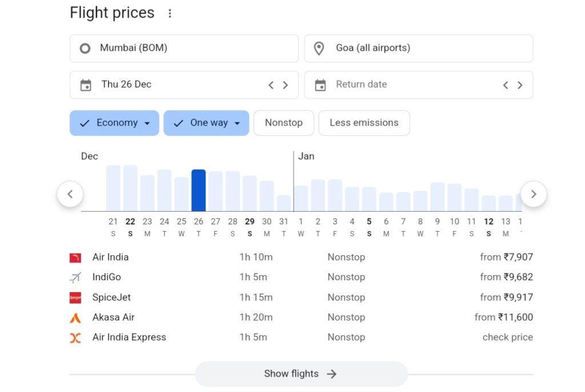Image resolution: width=585 pixels, height=392 pixels.
Task: Toggle the Nonstop filter chip
Action: [284, 123]
